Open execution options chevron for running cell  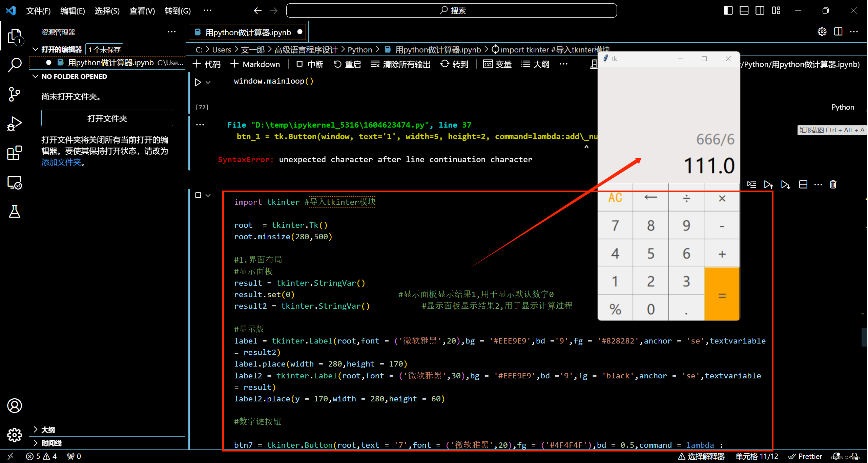point(208,195)
